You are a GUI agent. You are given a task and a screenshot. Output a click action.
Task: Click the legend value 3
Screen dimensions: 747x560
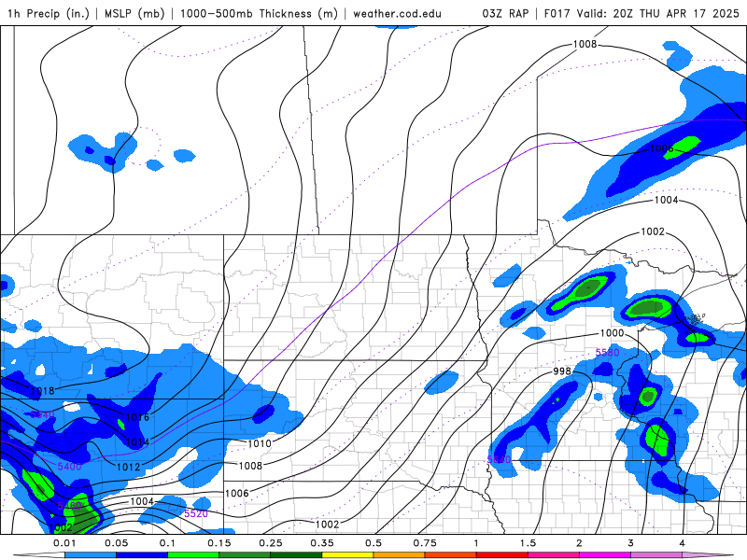631,543
